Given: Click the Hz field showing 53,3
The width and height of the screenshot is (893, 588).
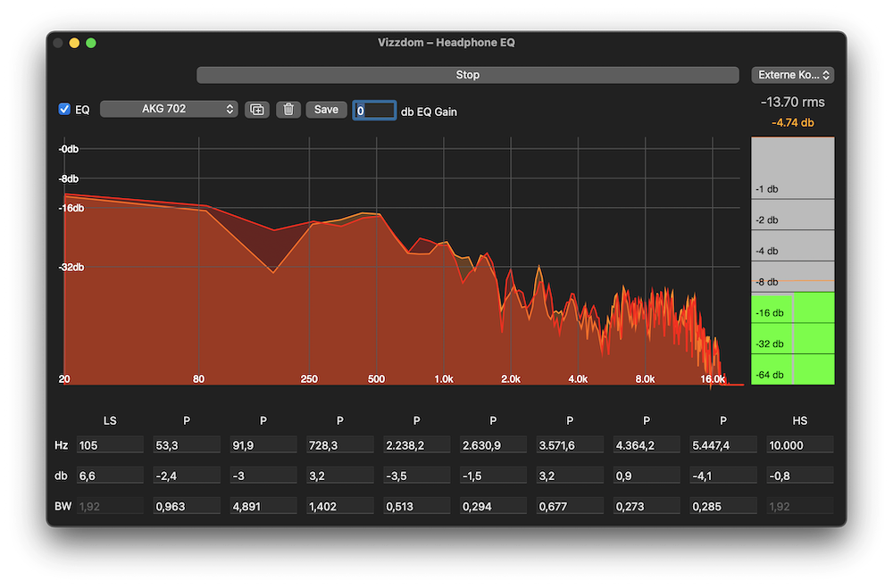Looking at the screenshot, I should 187,445.
